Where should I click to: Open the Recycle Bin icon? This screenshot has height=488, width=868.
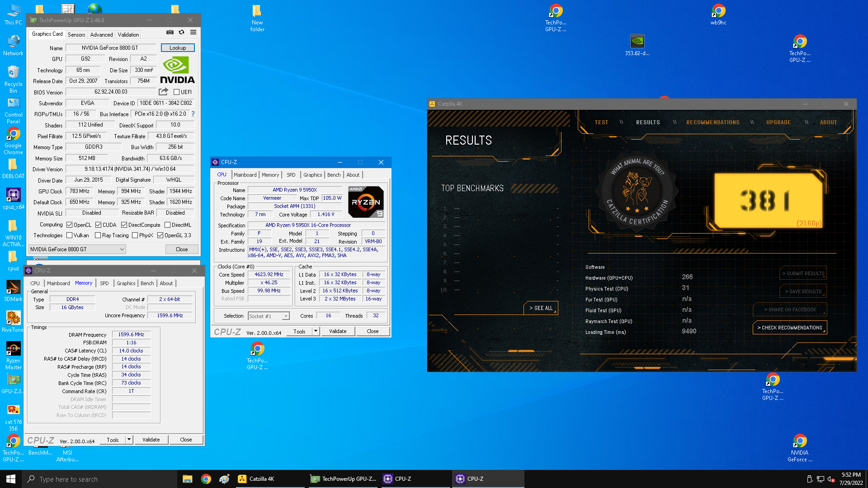pos(13,79)
